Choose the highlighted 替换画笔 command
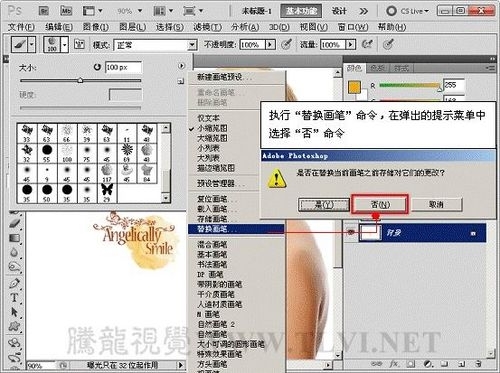Viewport: 500px width, 373px height. pyautogui.click(x=236, y=229)
